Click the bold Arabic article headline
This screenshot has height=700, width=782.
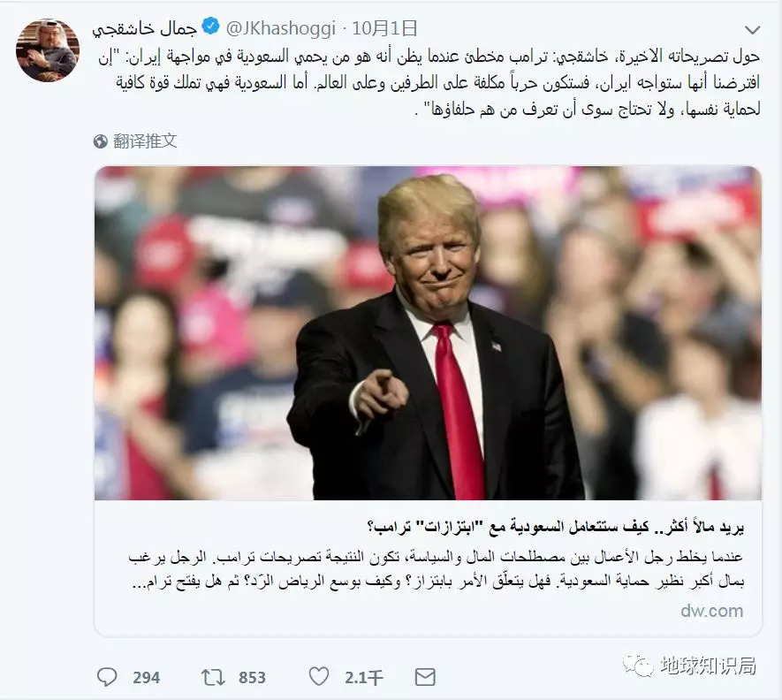coord(555,527)
